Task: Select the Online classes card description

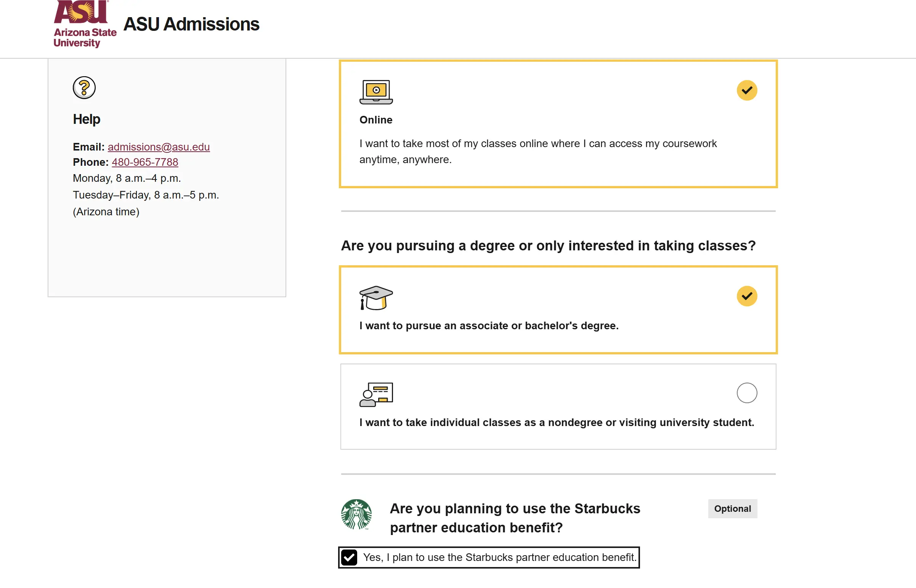Action: tap(538, 152)
